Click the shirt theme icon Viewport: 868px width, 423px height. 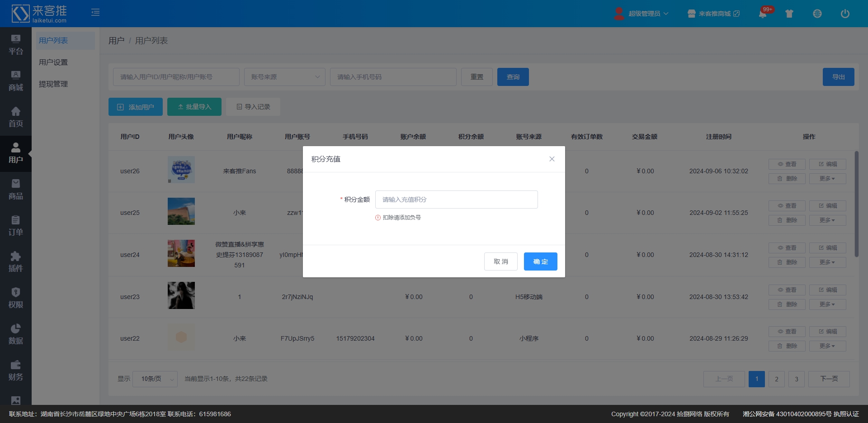(789, 14)
